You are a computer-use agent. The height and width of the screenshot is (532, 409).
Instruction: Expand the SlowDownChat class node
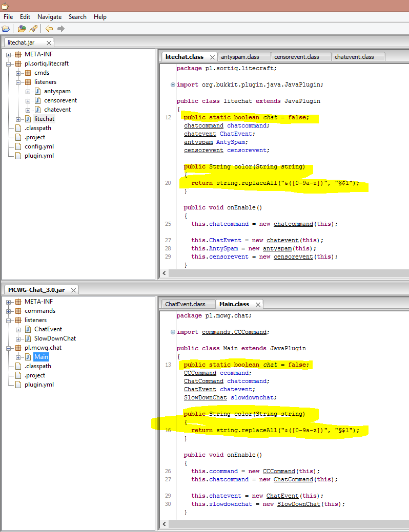18,339
